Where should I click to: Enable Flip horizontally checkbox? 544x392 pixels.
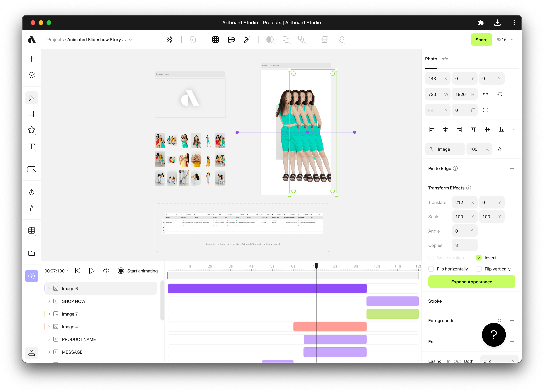pos(431,269)
